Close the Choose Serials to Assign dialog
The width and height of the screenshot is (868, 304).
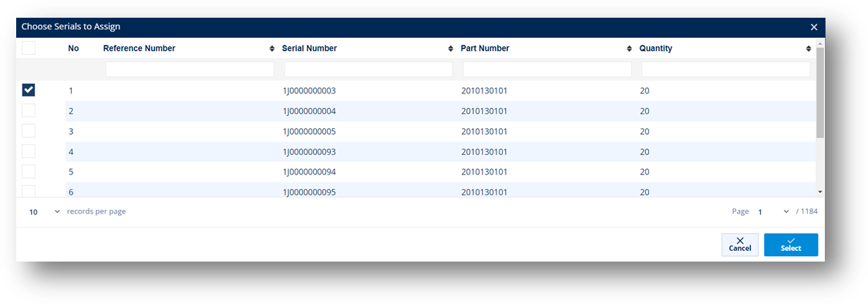coord(814,26)
